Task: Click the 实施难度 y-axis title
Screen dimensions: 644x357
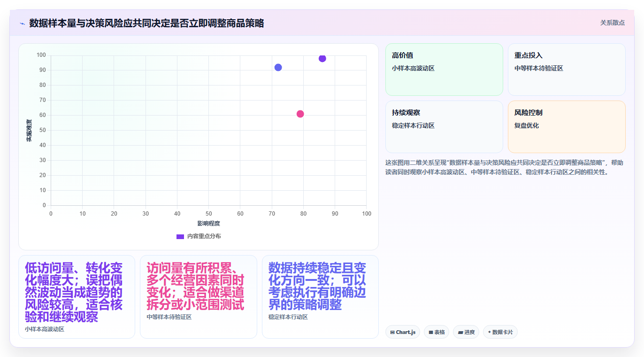Action: (29, 131)
